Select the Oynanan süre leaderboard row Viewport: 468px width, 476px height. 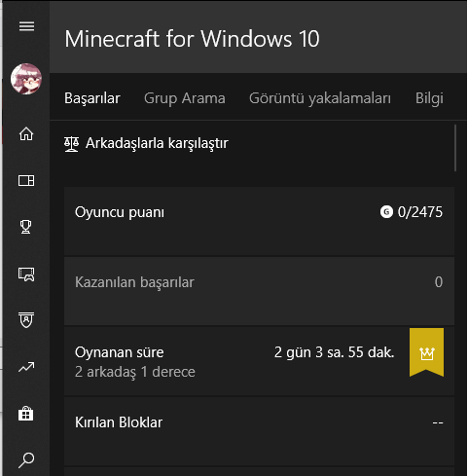(x=259, y=361)
